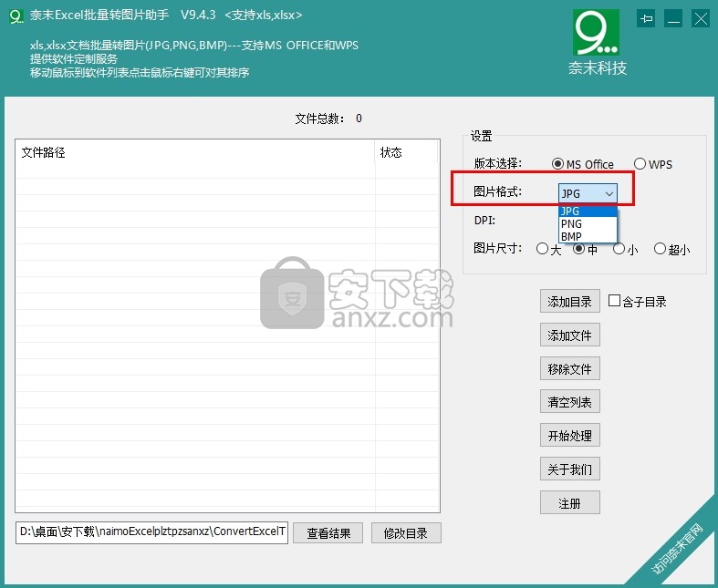Screen dimensions: 718x588
Task: Click the 文件总数 count label
Action: click(328, 119)
